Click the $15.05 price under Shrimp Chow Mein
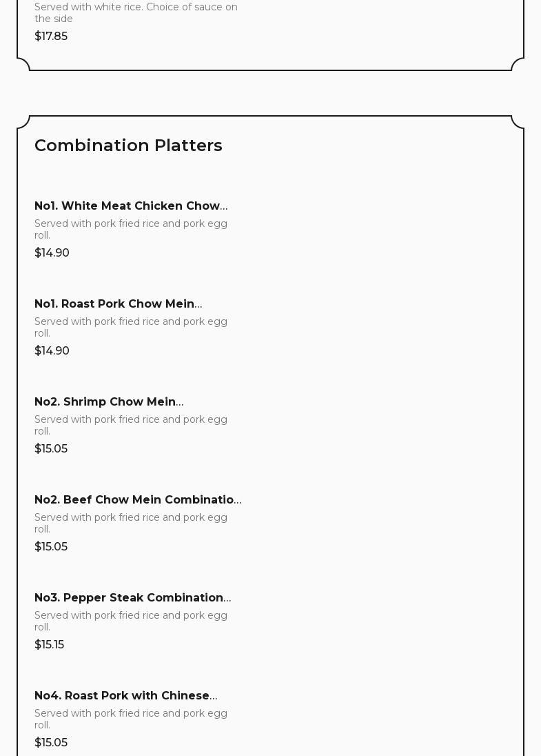The width and height of the screenshot is (541, 756). [51, 449]
